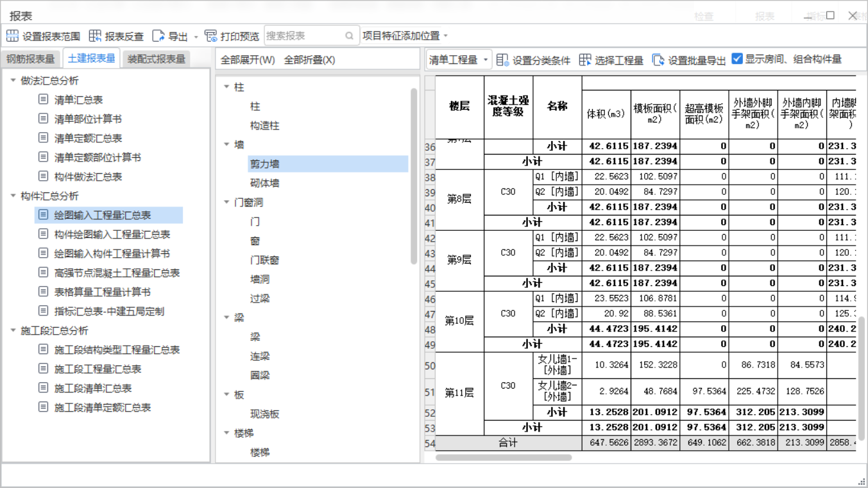Collapse the 楼梯 component group
Image resolution: width=868 pixels, height=488 pixels.
tap(226, 433)
